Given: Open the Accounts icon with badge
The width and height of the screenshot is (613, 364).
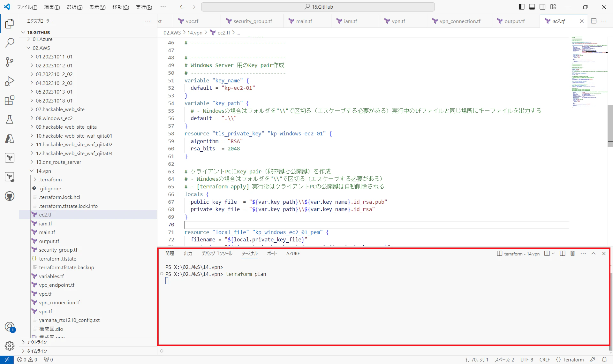Looking at the screenshot, I should (10, 327).
